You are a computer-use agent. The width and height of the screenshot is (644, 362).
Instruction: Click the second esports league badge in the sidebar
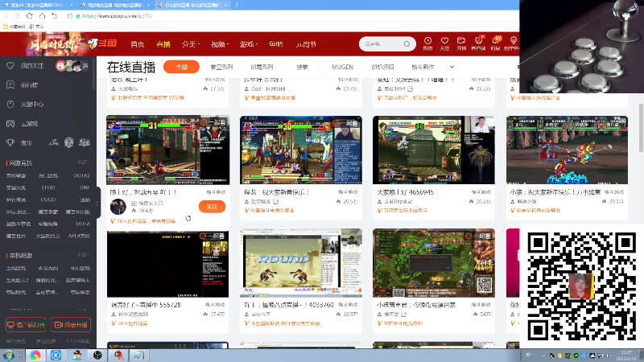tap(68, 142)
